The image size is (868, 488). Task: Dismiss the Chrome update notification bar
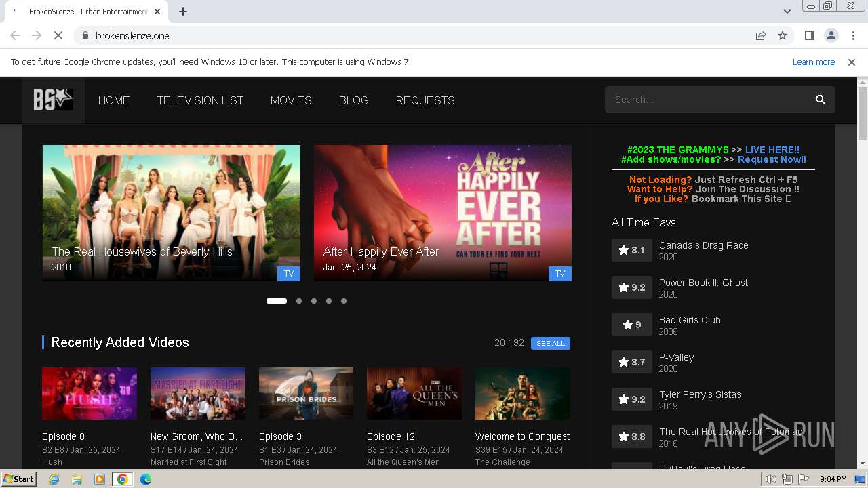851,62
